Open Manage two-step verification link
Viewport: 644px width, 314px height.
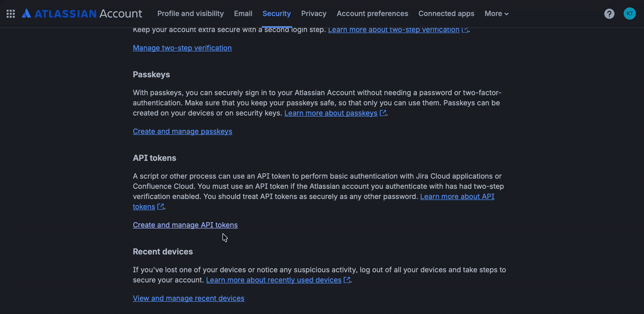(182, 48)
